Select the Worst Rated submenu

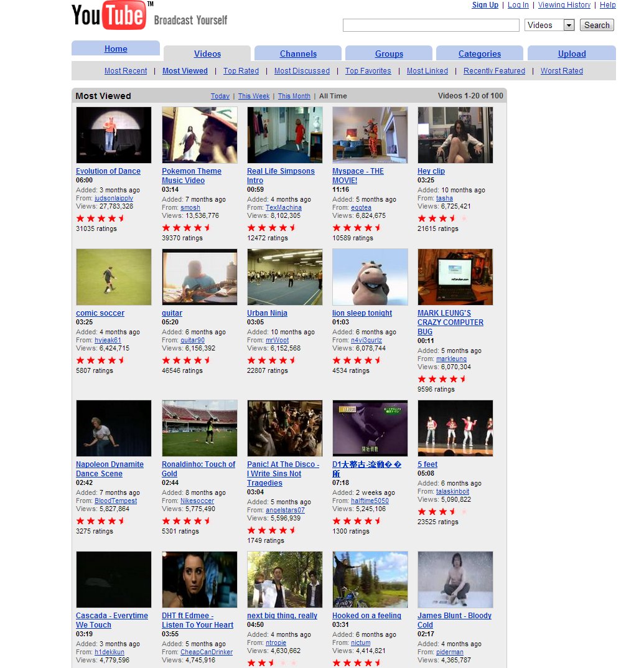(x=562, y=71)
